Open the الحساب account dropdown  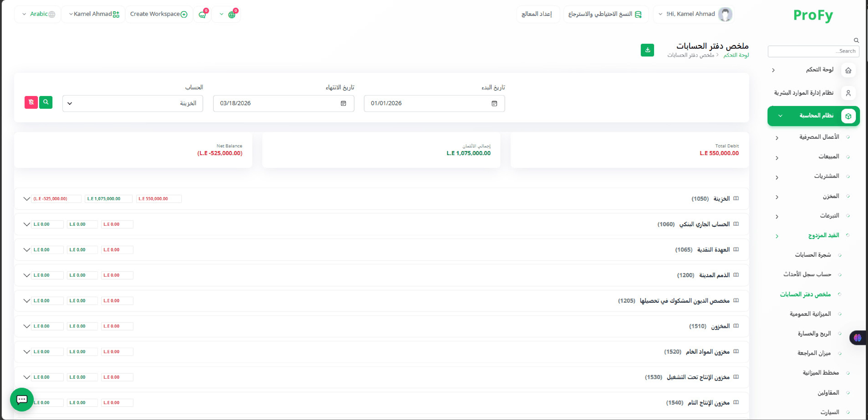pos(133,103)
